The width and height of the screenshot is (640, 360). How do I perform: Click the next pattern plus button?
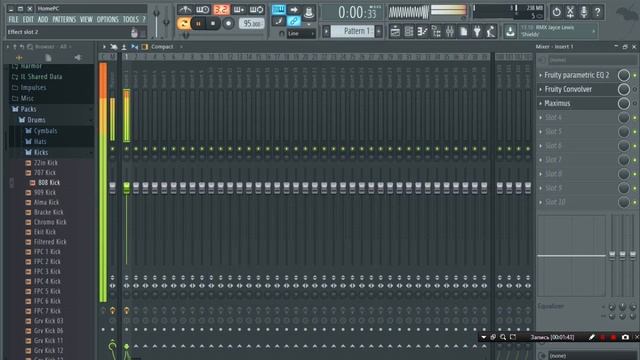click(378, 31)
